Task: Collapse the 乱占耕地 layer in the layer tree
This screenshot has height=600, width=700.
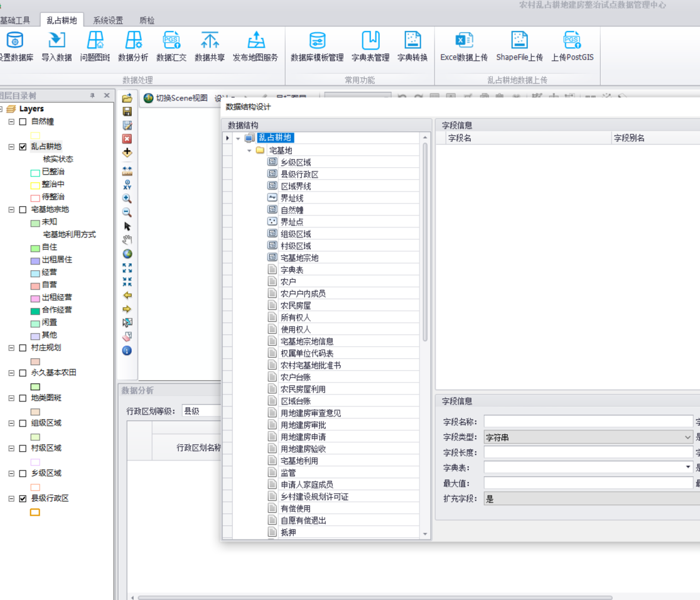Action: (11, 146)
